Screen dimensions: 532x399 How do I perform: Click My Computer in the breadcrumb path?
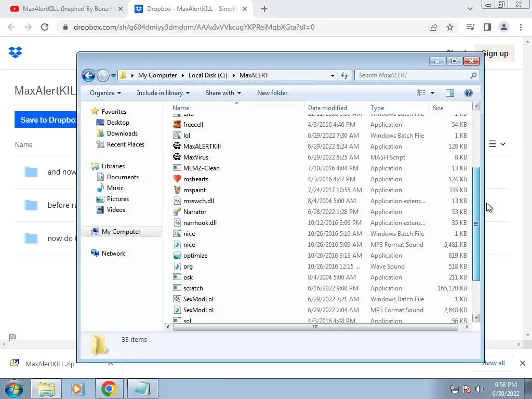tap(157, 75)
